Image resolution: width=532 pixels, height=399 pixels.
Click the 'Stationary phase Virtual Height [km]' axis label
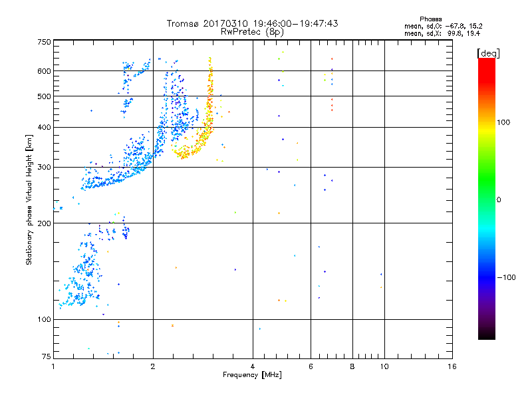coord(29,199)
